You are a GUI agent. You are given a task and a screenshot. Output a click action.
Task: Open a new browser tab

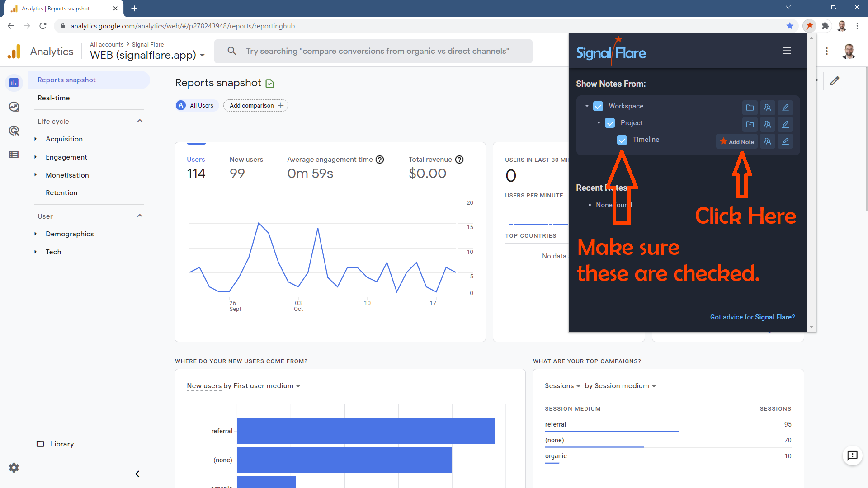coord(134,8)
